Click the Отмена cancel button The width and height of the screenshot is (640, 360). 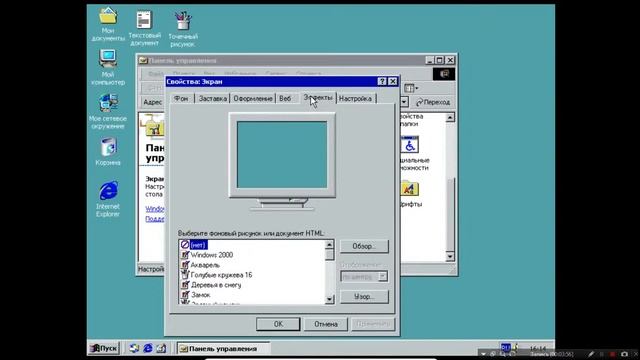coord(326,324)
